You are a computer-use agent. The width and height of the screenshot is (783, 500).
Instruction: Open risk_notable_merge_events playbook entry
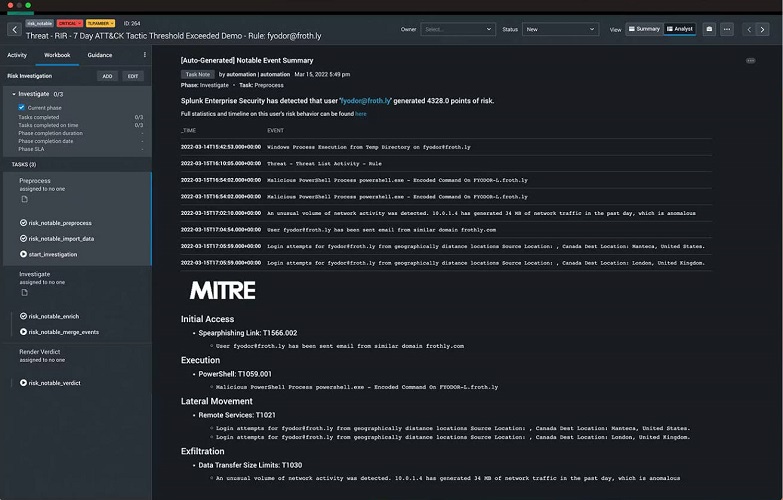pos(63,332)
